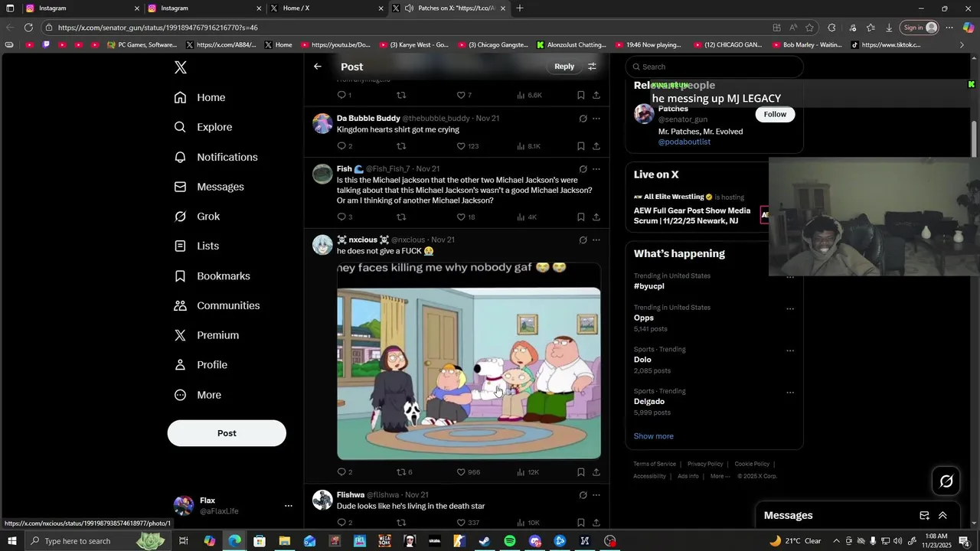
Task: Open more options on Flishwa post
Action: coord(596,495)
